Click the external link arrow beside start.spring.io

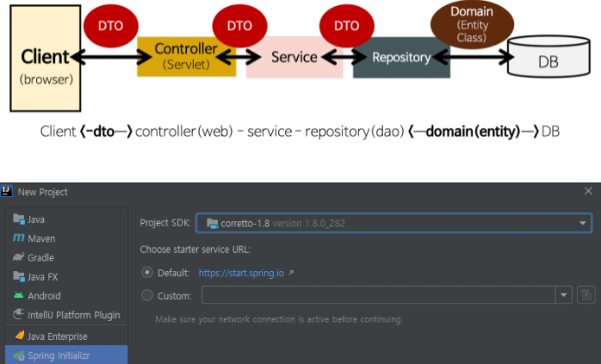291,273
